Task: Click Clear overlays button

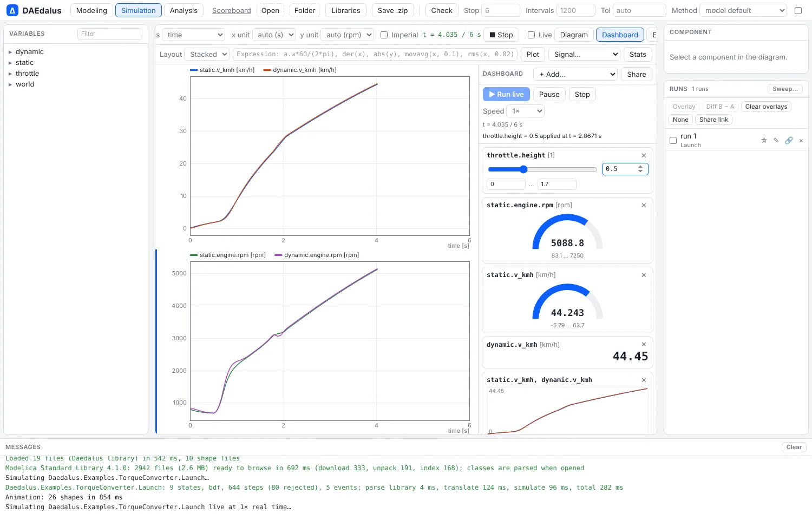Action: (x=766, y=107)
